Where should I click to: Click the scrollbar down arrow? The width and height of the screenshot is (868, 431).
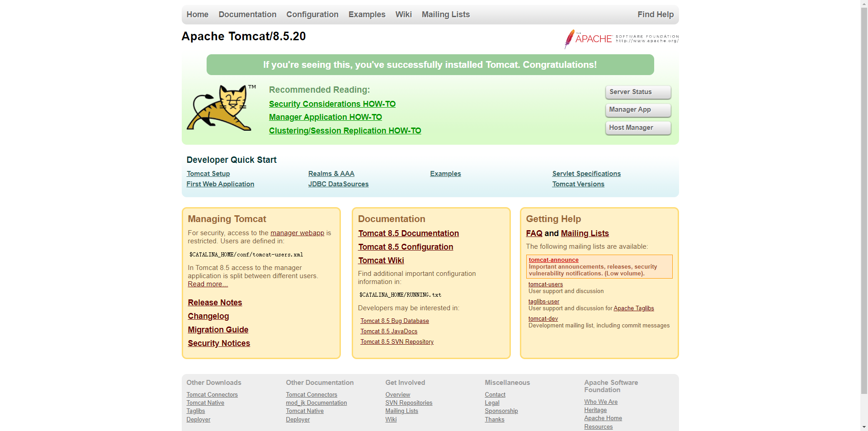pyautogui.click(x=864, y=427)
